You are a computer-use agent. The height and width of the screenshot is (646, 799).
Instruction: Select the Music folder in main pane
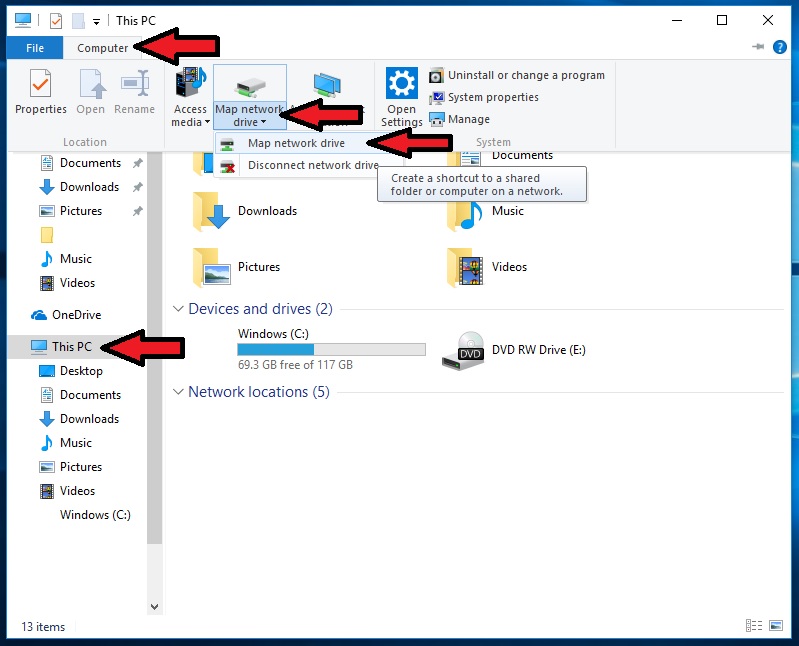pos(485,211)
